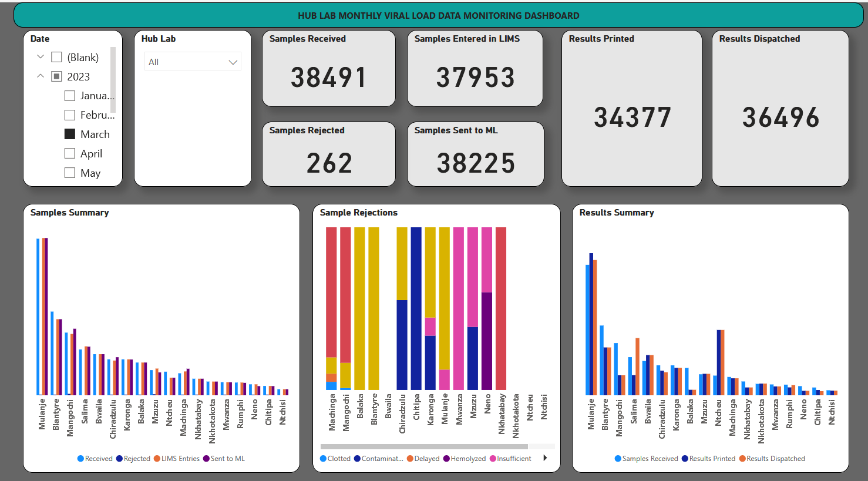Select the Samples Rejected card showing 262
Image resolution: width=868 pixels, height=481 pixels.
coord(328,154)
